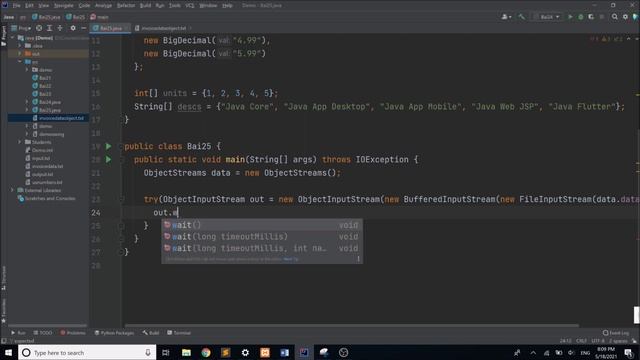Click the next highlighted error arrow
Image resolution: width=640 pixels, height=360 pixels.
click(x=637, y=39)
